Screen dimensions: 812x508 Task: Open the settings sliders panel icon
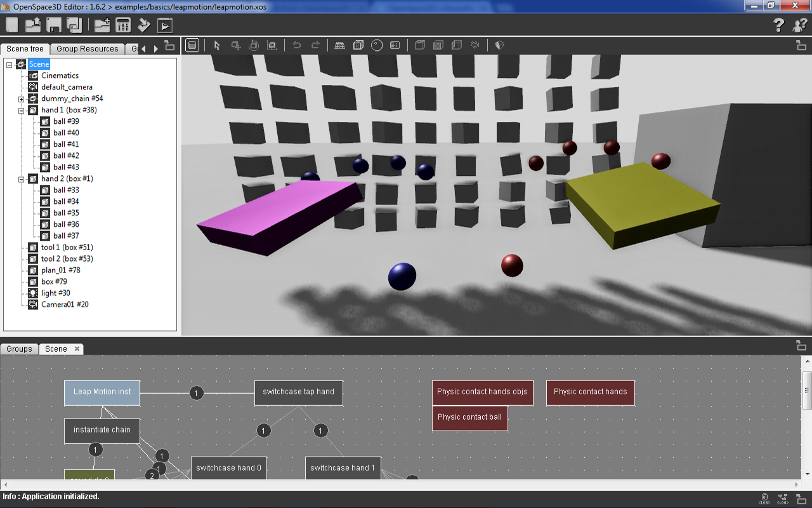123,25
